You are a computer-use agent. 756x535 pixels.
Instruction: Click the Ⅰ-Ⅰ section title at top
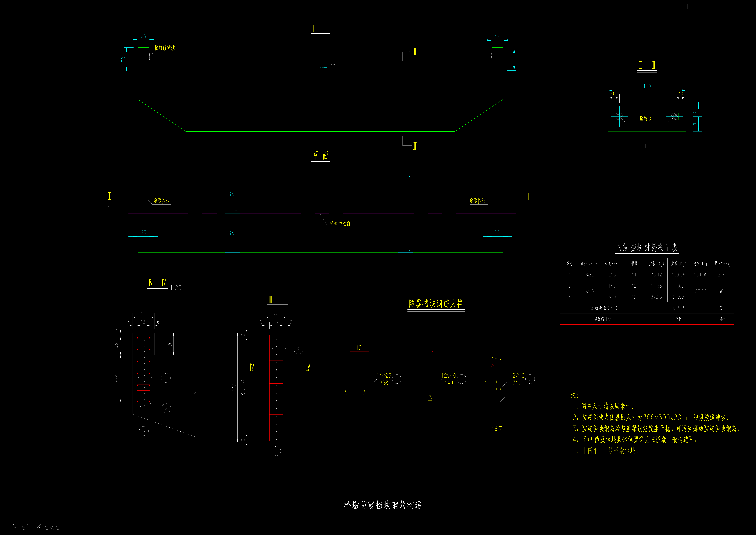click(320, 29)
